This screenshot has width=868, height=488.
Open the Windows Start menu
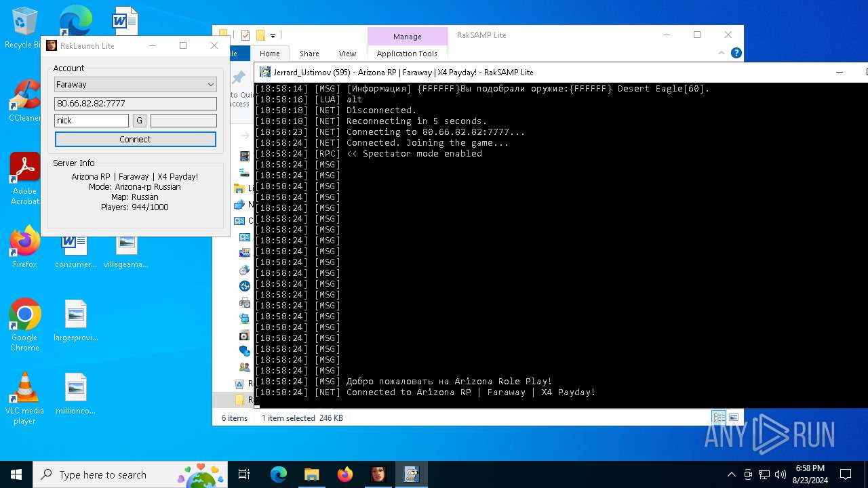pyautogui.click(x=16, y=474)
